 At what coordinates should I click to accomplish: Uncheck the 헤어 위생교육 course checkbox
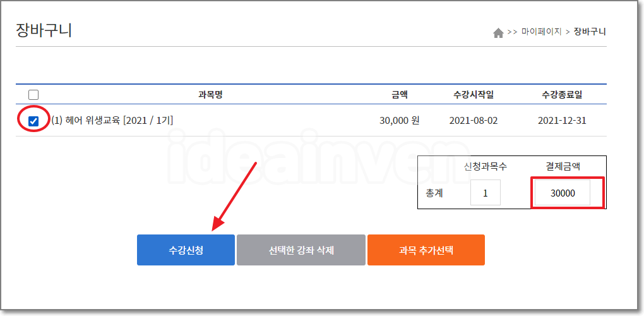[x=33, y=121]
